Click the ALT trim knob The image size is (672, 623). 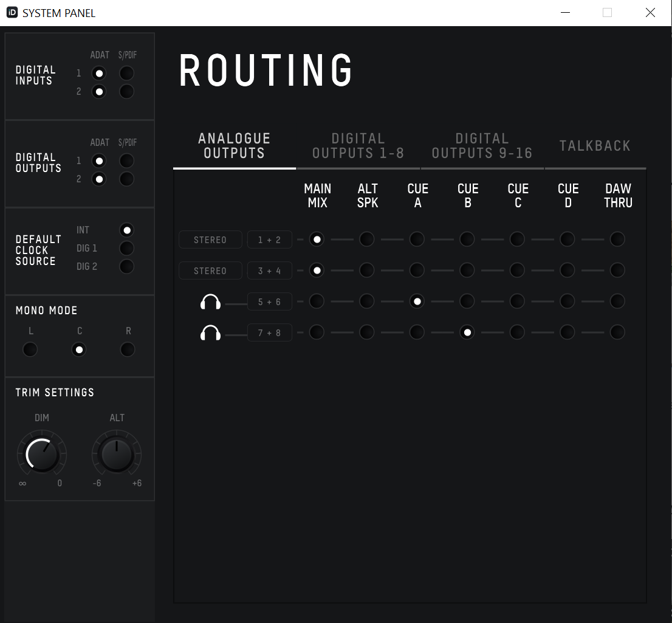[x=117, y=454]
